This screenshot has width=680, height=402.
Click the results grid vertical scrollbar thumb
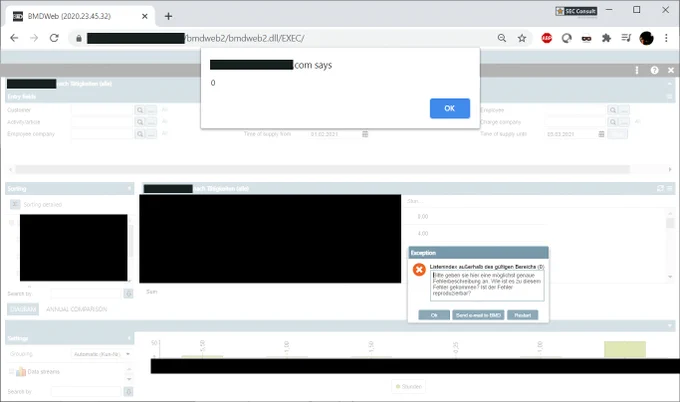pos(670,223)
